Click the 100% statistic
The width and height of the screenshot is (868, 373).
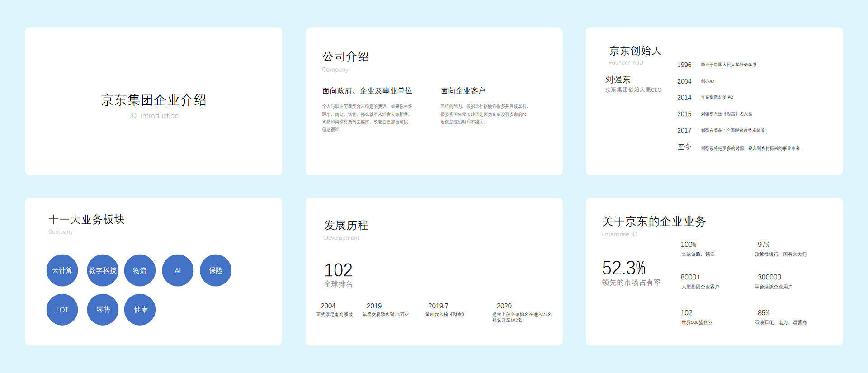(x=689, y=245)
